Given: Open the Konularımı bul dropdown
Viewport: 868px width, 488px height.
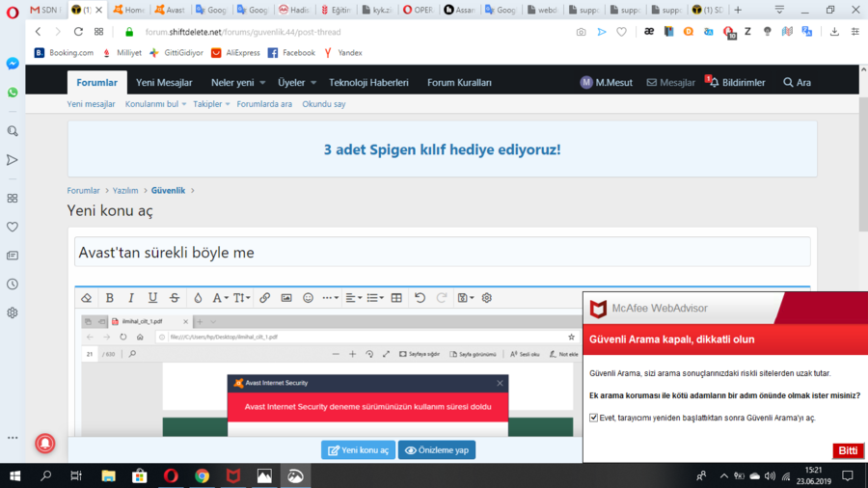Looking at the screenshot, I should [155, 104].
